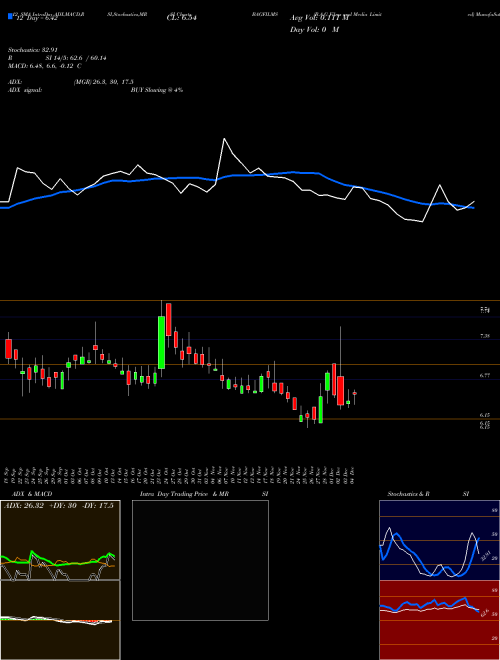The height and width of the screenshot is (660, 500).
Task: Click the 7.38 price axis label
Action: pyautogui.click(x=485, y=336)
